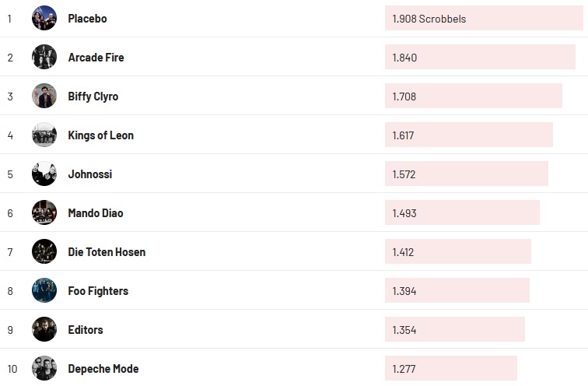Open Arcade Fire's avatar thumbnail
588x386 pixels.
(x=44, y=57)
